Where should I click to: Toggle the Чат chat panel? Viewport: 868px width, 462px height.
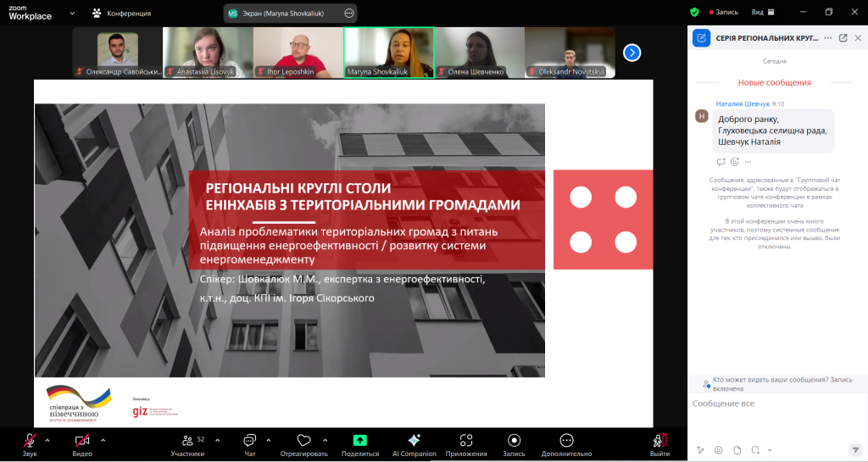[250, 444]
